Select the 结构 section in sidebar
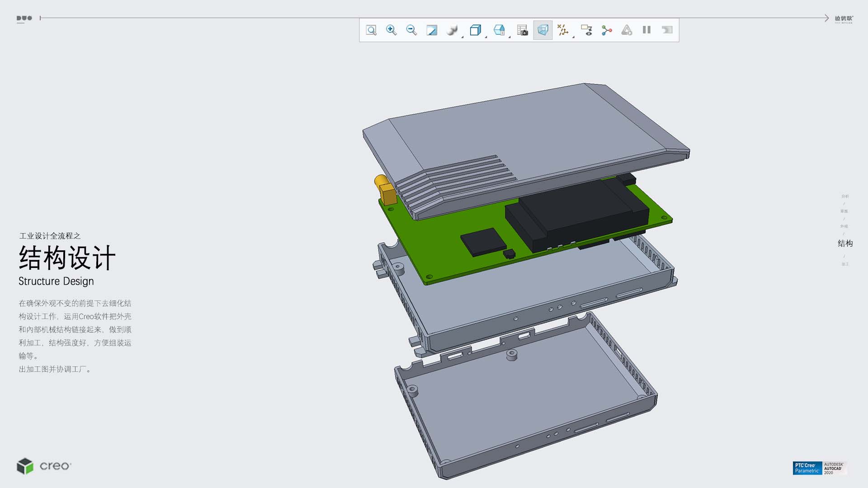The width and height of the screenshot is (868, 488). tap(845, 244)
